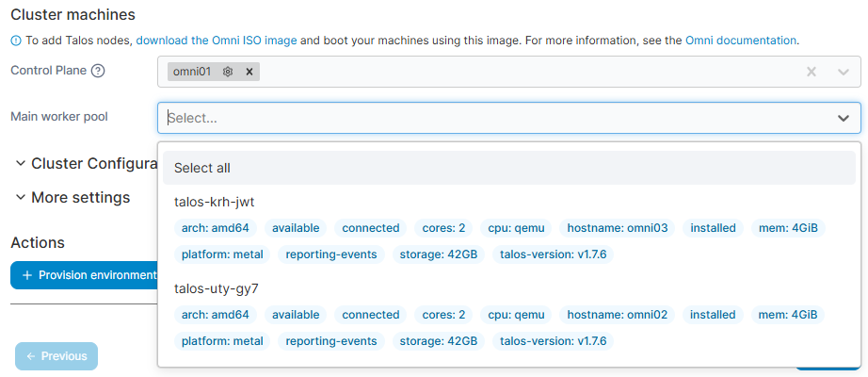Choose Select all in worker pool list
868x377 pixels.
point(202,168)
